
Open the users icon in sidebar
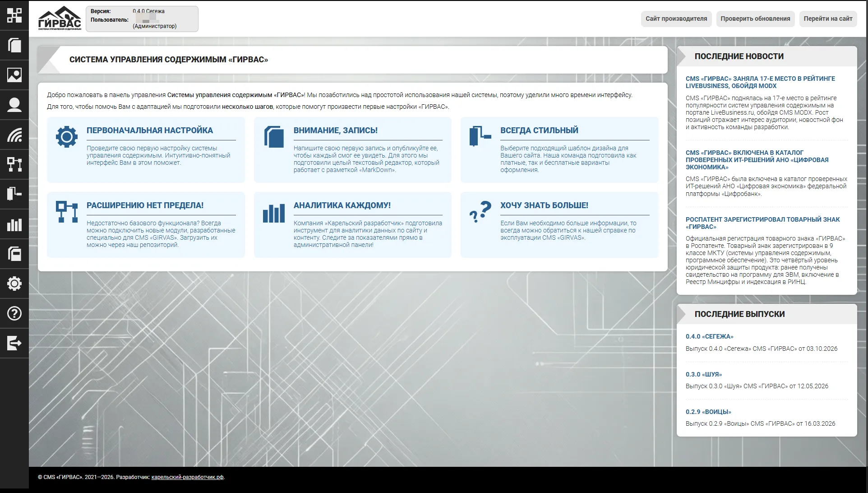pos(14,105)
